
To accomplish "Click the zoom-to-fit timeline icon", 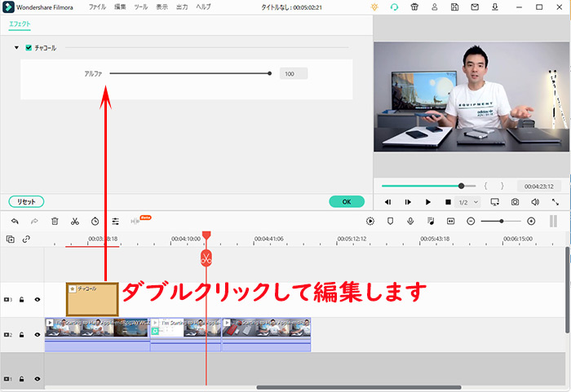I will pyautogui.click(x=450, y=221).
